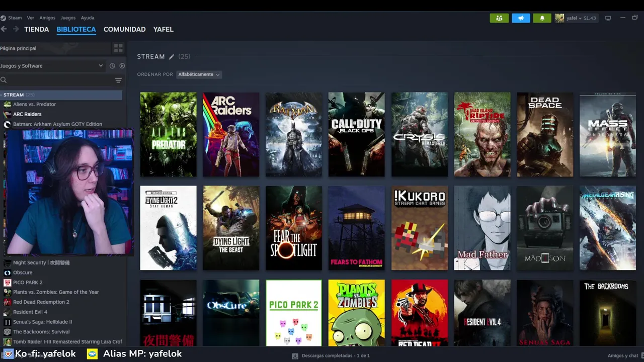Open collections grid view icon
This screenshot has height=362, width=644.
point(118,48)
